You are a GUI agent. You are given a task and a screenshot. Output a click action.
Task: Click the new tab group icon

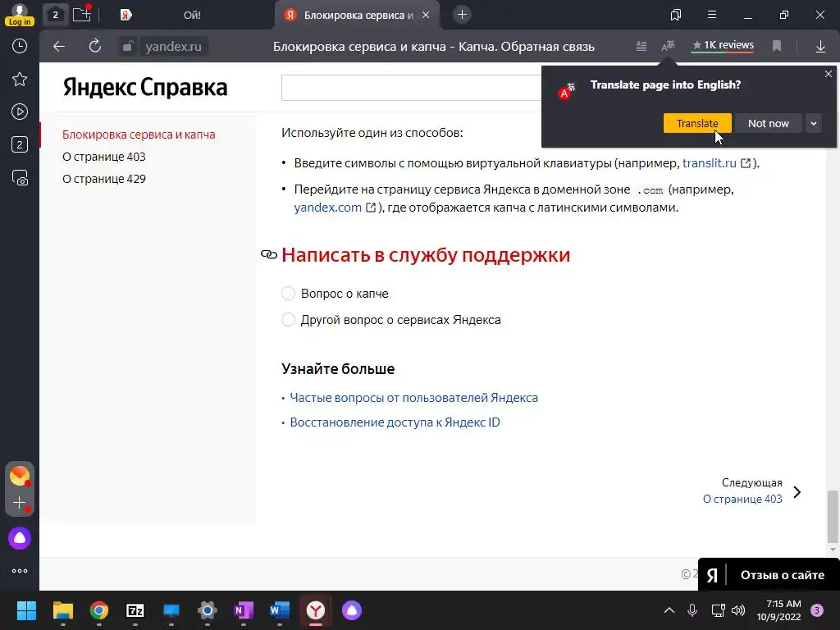pyautogui.click(x=82, y=15)
